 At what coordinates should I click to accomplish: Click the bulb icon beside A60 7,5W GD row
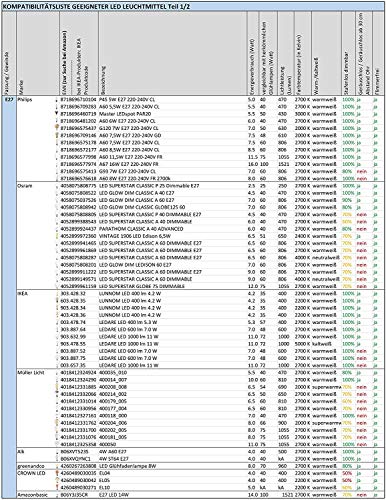(x=56, y=135)
